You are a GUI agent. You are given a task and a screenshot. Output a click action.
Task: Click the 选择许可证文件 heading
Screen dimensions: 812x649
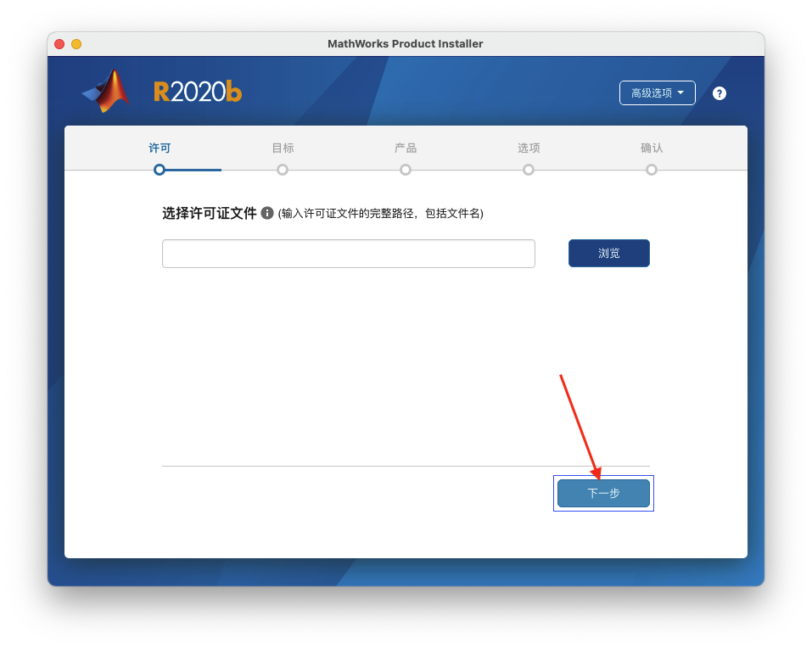[x=210, y=213]
